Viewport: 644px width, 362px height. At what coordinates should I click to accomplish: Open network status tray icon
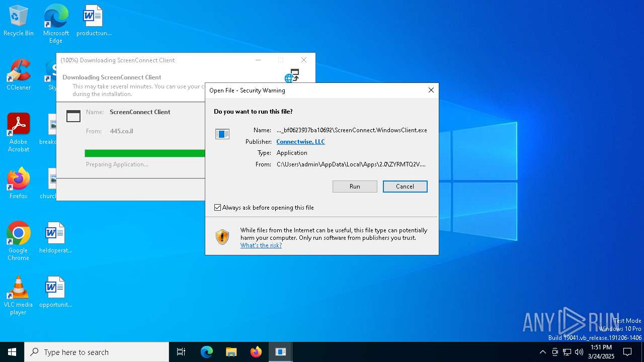pos(567,352)
